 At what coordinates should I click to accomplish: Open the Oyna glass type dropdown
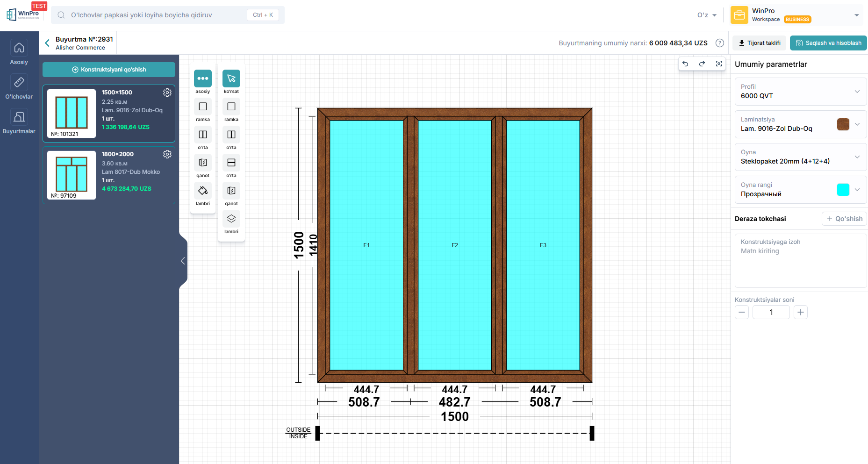pyautogui.click(x=857, y=157)
